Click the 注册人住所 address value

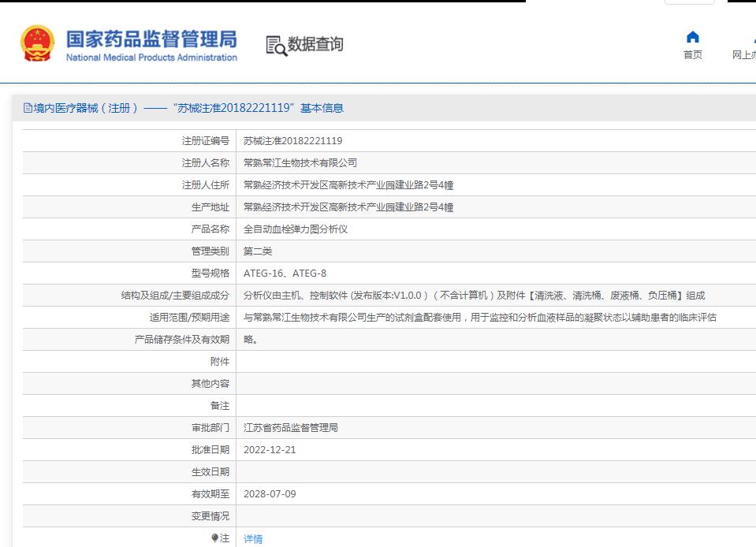pyautogui.click(x=348, y=185)
